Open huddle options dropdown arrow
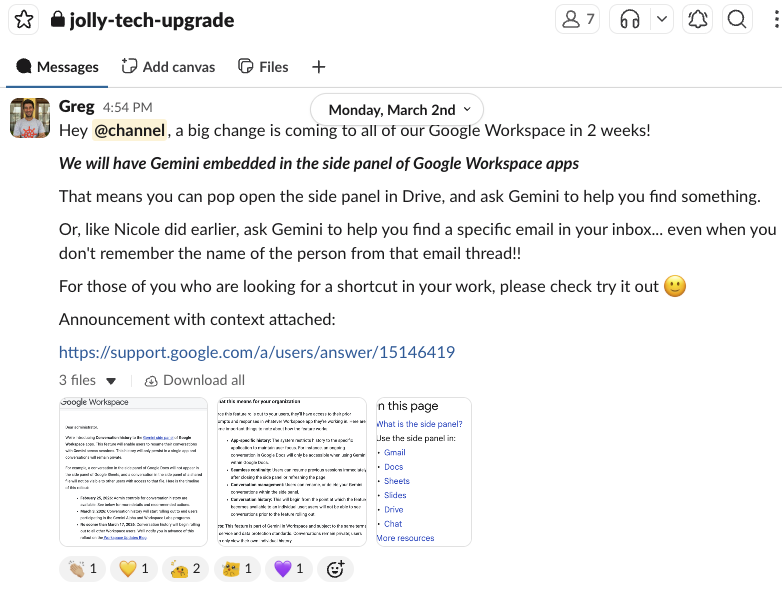 click(662, 19)
